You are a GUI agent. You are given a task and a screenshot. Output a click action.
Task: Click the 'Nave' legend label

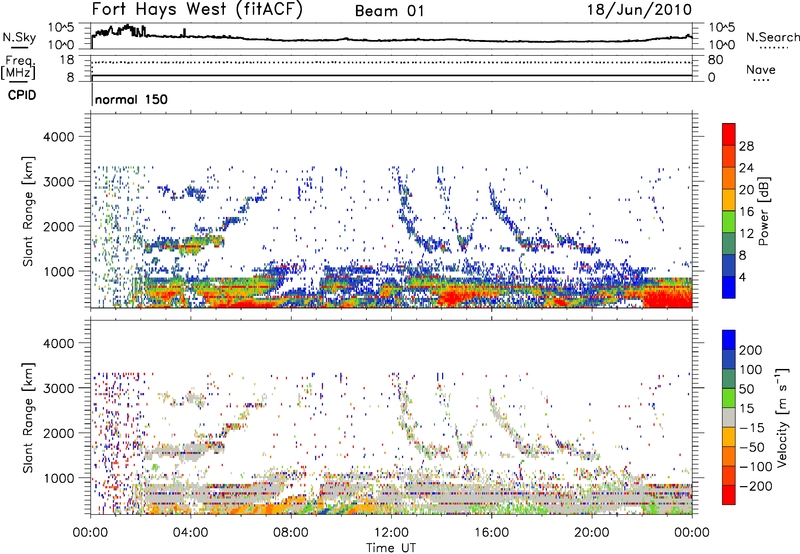coord(761,69)
